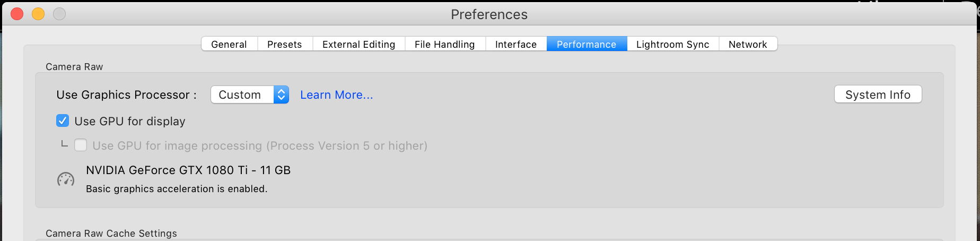The image size is (980, 241).
Task: Open the Use Graphics Processor Custom dropdown
Action: (250, 94)
